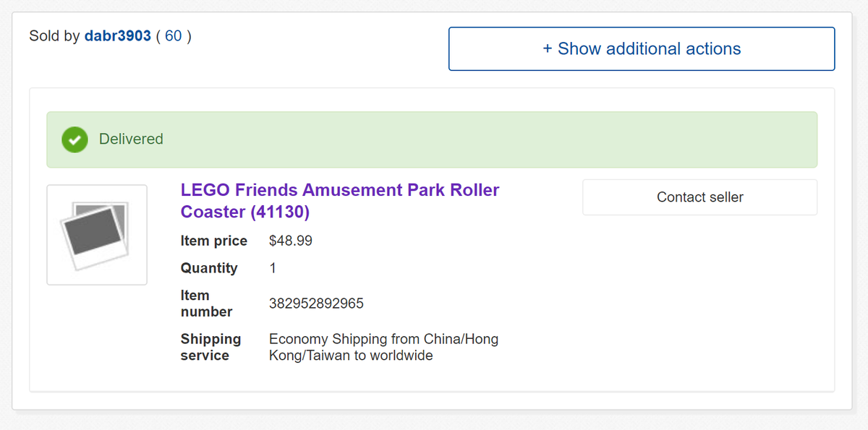
Task: Click the $48.99 price value
Action: coord(291,241)
